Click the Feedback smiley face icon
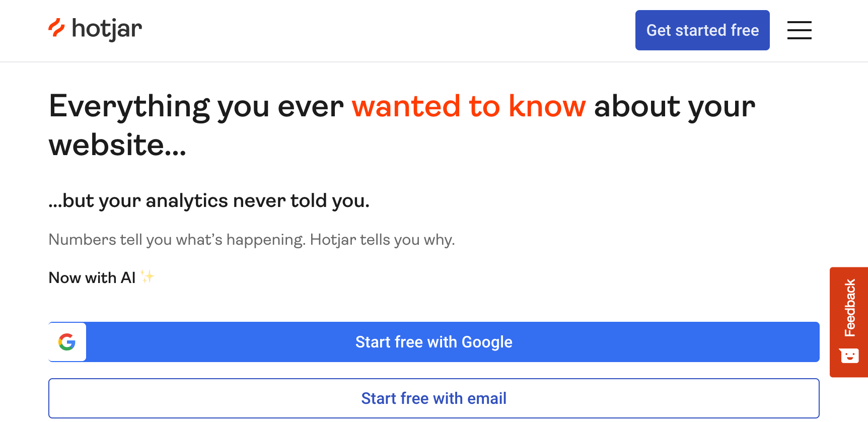Screen dimensions: 868x422 point(849,356)
